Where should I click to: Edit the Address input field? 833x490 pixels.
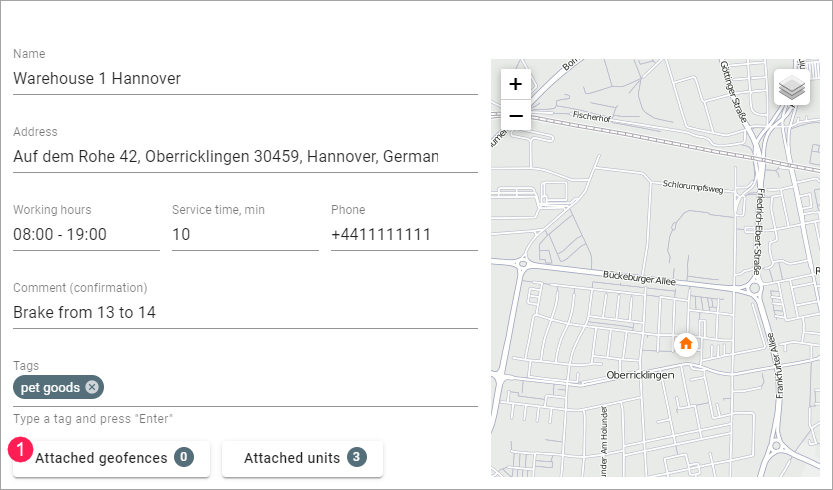click(x=245, y=156)
